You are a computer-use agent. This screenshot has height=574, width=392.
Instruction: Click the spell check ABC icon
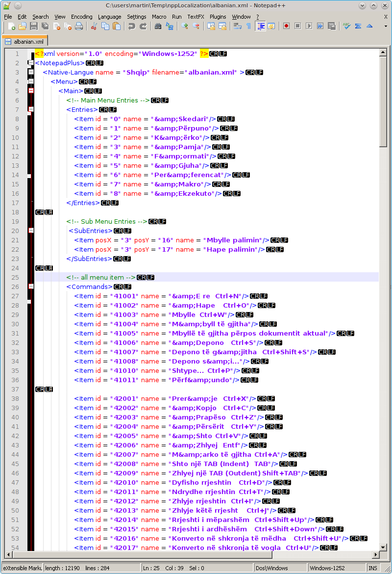(x=346, y=26)
